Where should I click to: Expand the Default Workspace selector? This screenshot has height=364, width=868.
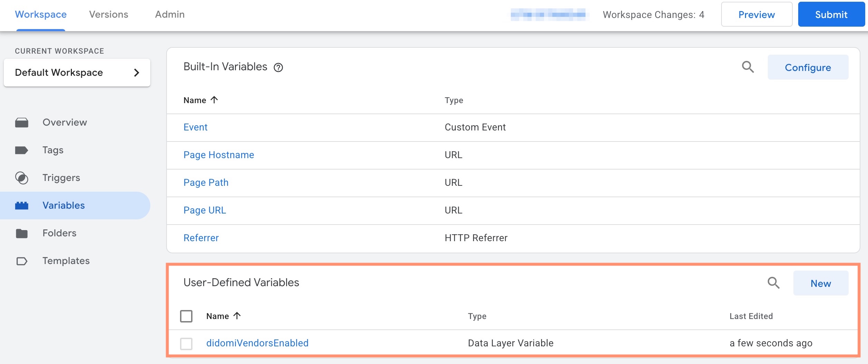click(x=77, y=73)
